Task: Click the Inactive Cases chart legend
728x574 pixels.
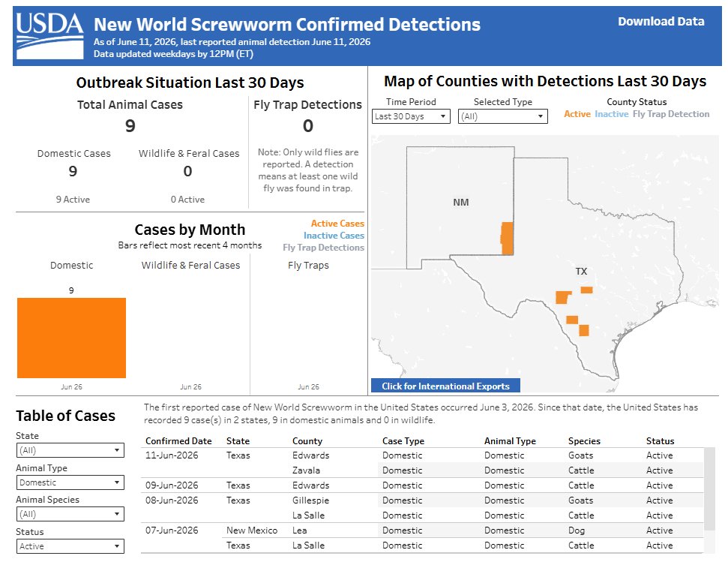Action: (334, 236)
